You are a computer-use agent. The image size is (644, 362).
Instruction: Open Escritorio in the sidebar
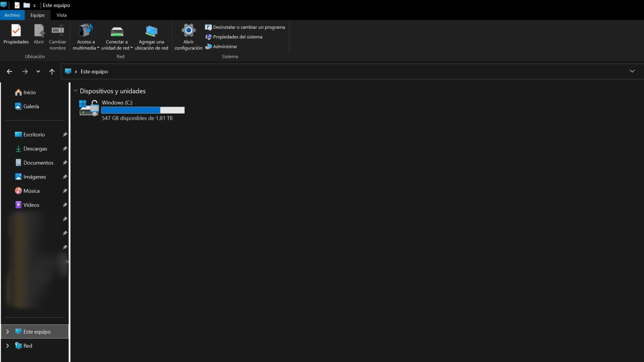tap(34, 134)
